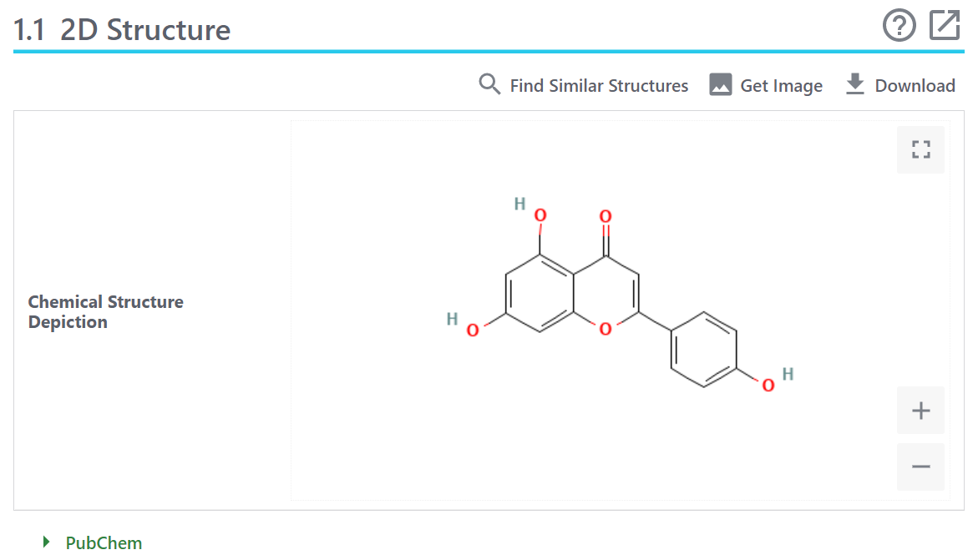Open the help question mark icon
The image size is (978, 560).
coord(899,26)
